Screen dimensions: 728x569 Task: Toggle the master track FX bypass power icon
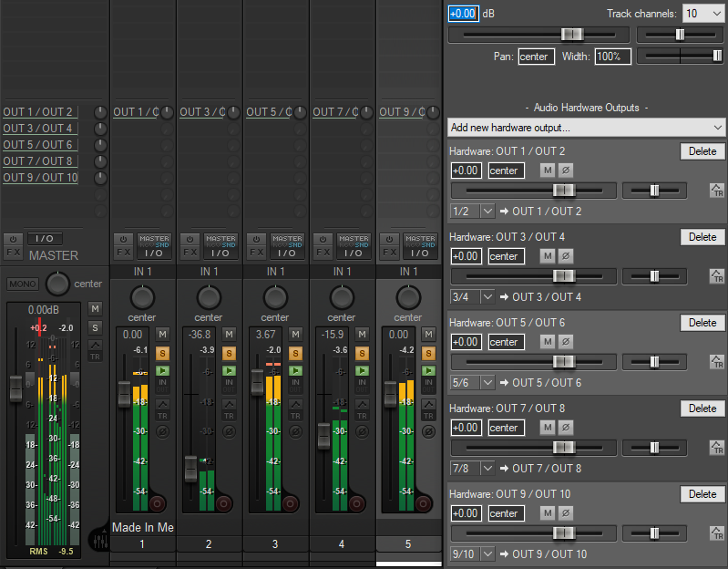click(x=13, y=239)
